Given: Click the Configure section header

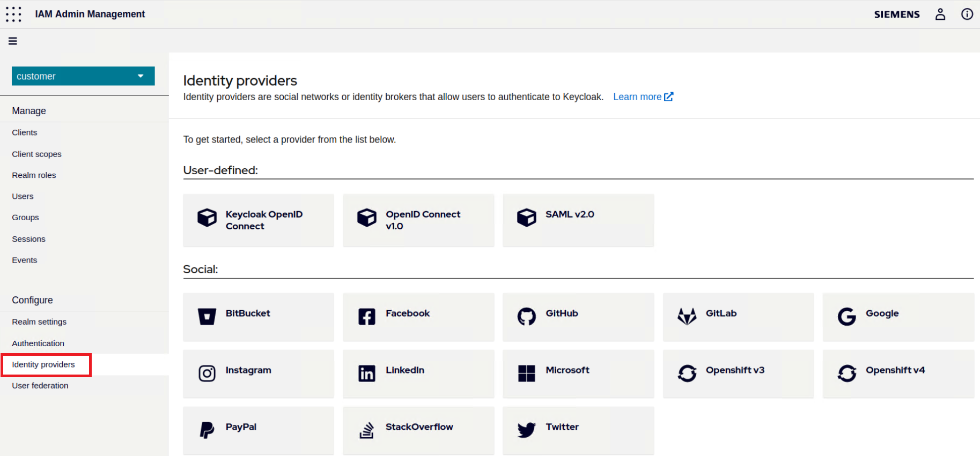Looking at the screenshot, I should [32, 300].
